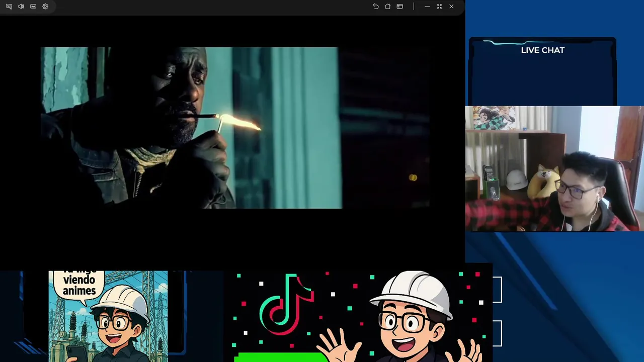Go to the home icon
644x362 pixels.
pos(388,7)
